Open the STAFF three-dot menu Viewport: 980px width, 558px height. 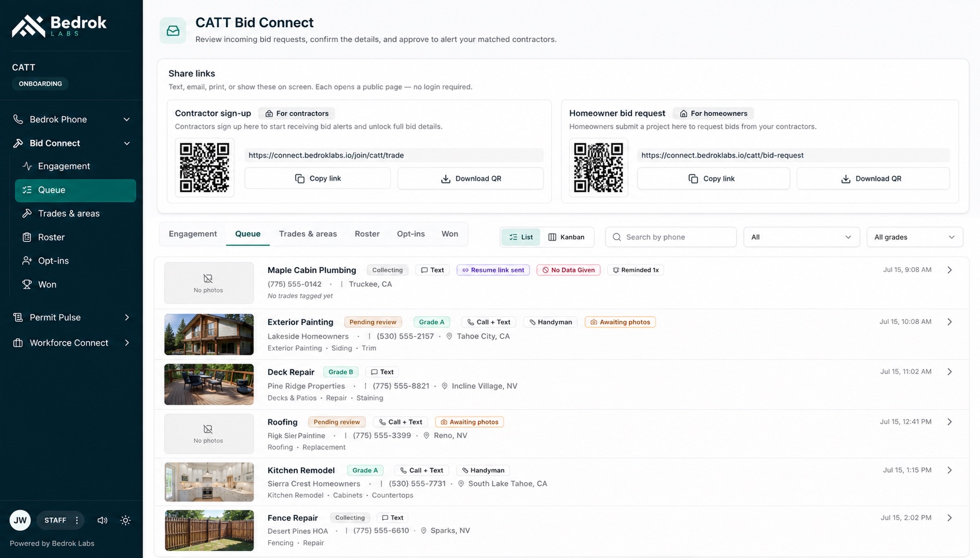[77, 520]
